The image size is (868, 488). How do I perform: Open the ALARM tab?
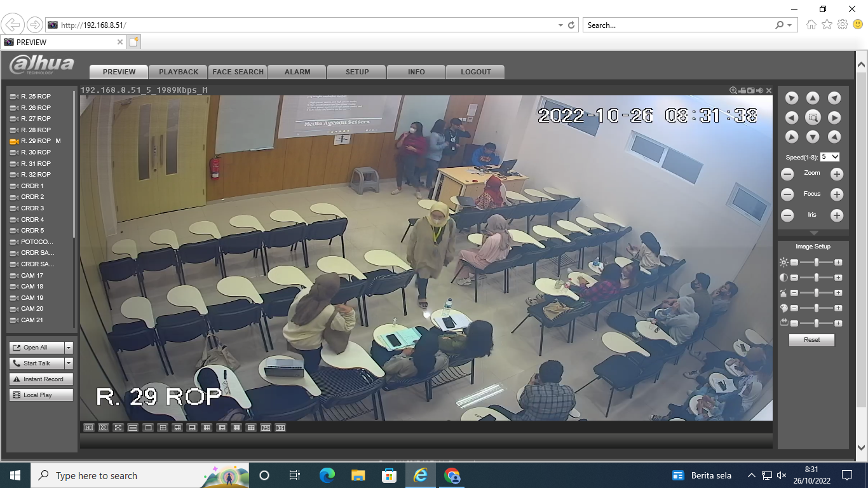[297, 72]
